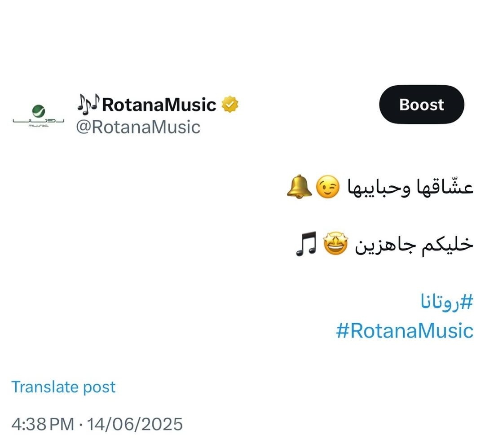The width and height of the screenshot is (485, 448).
Task: Click the Arabic text خليكم جاهزين
Action: tap(414, 244)
